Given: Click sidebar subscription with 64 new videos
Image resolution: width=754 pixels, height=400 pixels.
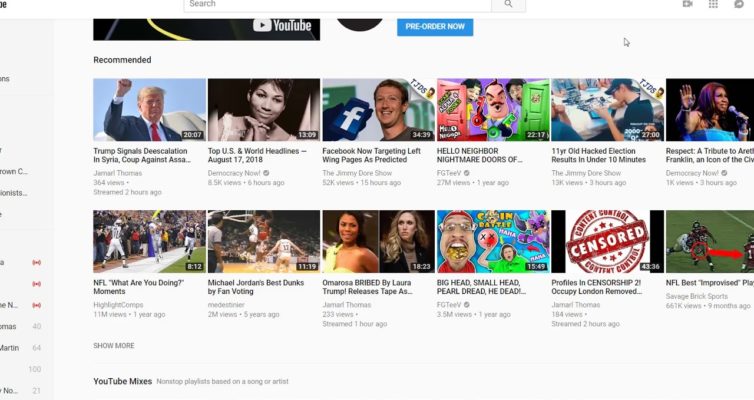Looking at the screenshot, I should click(x=21, y=348).
